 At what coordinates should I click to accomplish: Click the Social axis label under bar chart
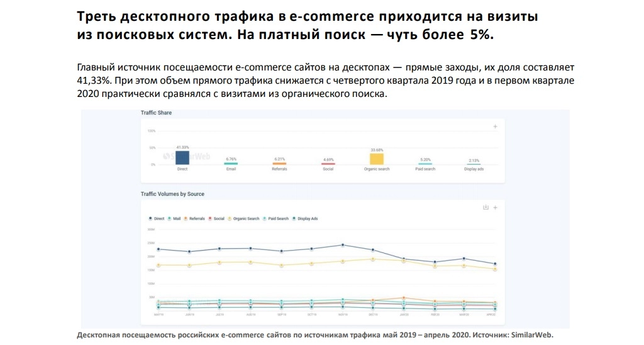tap(328, 169)
